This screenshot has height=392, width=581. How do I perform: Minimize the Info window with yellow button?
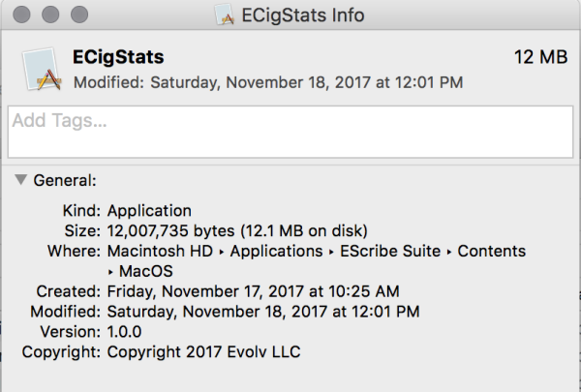(x=48, y=15)
